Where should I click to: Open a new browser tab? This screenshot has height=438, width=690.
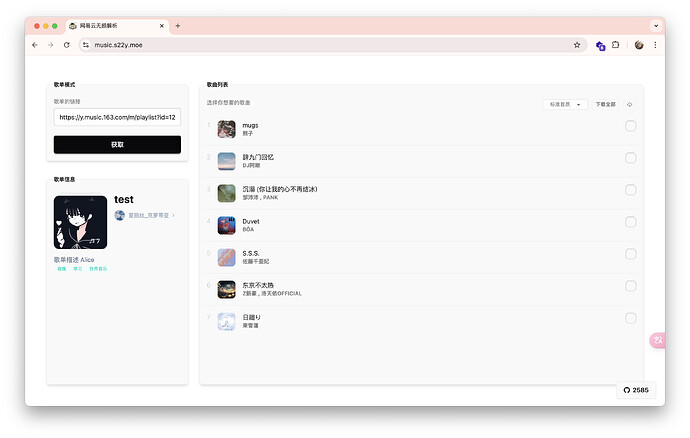[178, 26]
